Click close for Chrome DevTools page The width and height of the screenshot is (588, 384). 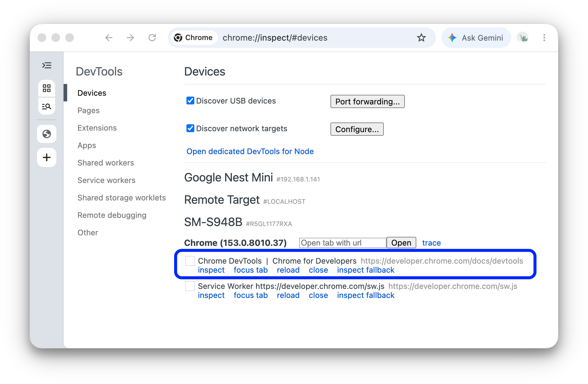click(318, 270)
